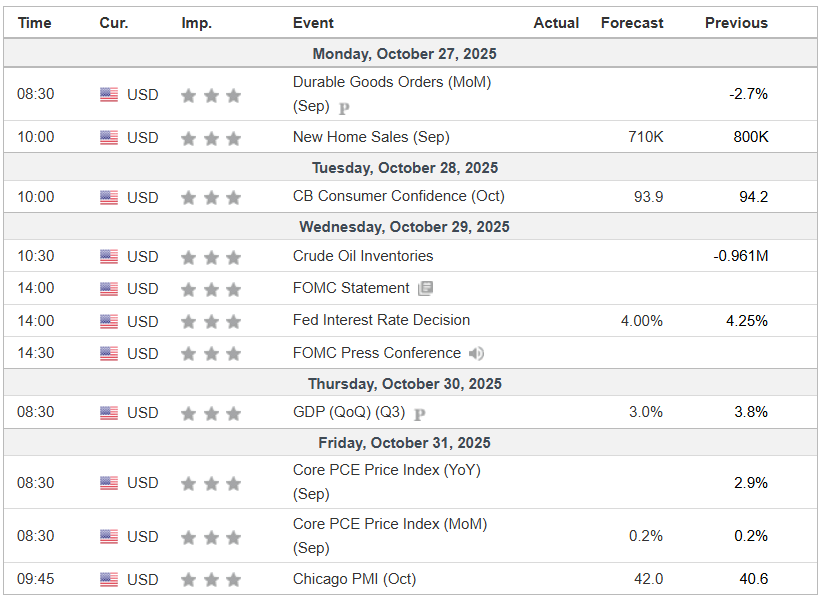823x599 pixels.
Task: Click the US flag in CB Consumer Confidence row
Action: coord(109,197)
